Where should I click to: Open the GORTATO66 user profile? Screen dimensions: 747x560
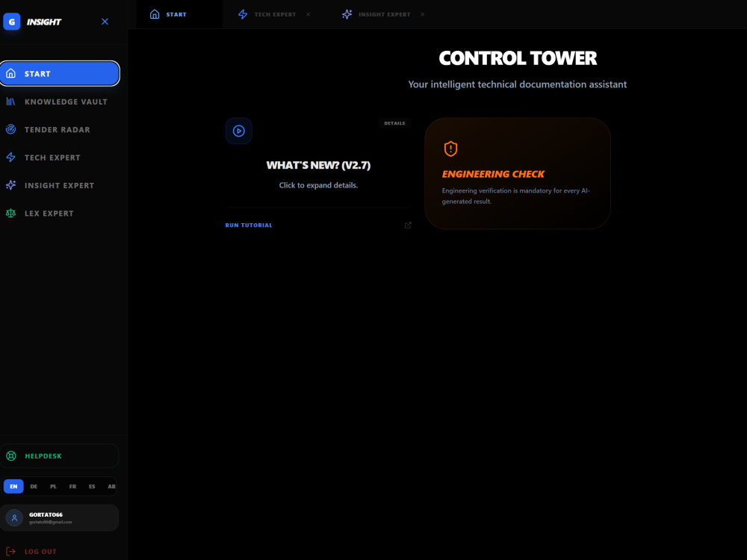(x=60, y=517)
